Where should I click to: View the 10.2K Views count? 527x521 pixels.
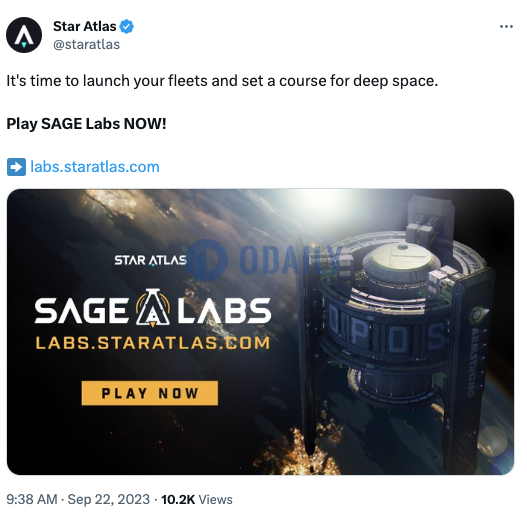click(197, 499)
